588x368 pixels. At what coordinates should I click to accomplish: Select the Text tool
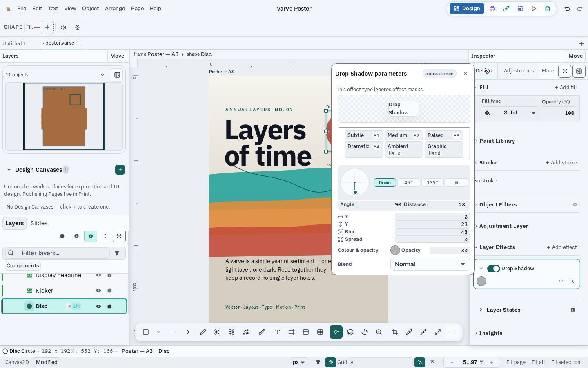coord(277,332)
